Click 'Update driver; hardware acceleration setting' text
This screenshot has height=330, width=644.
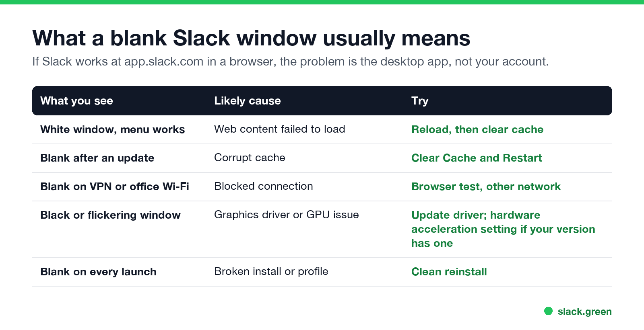pos(503,229)
